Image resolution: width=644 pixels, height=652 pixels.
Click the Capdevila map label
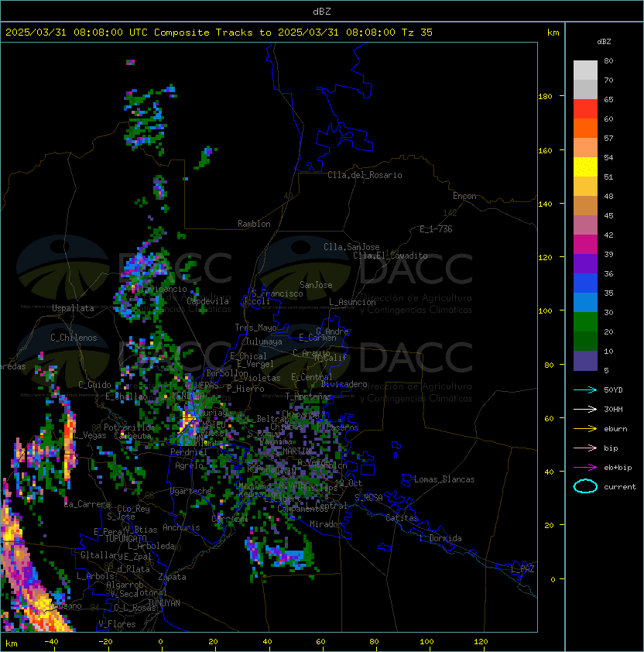tap(208, 301)
